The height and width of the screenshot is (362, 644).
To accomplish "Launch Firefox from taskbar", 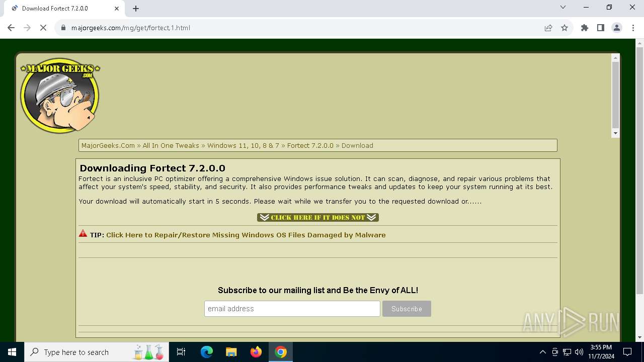I will pyautogui.click(x=256, y=352).
